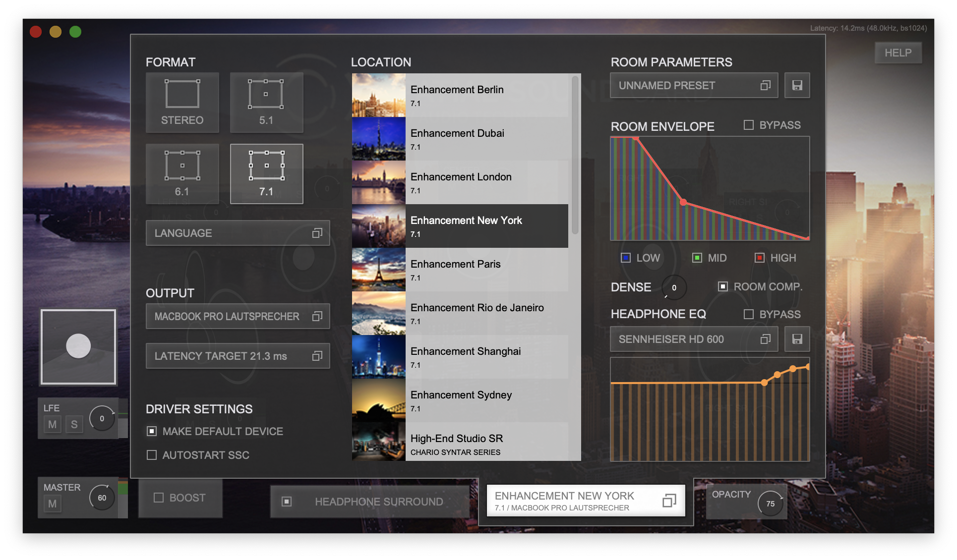The width and height of the screenshot is (957, 560).
Task: Mute the Master channel
Action: 53,504
